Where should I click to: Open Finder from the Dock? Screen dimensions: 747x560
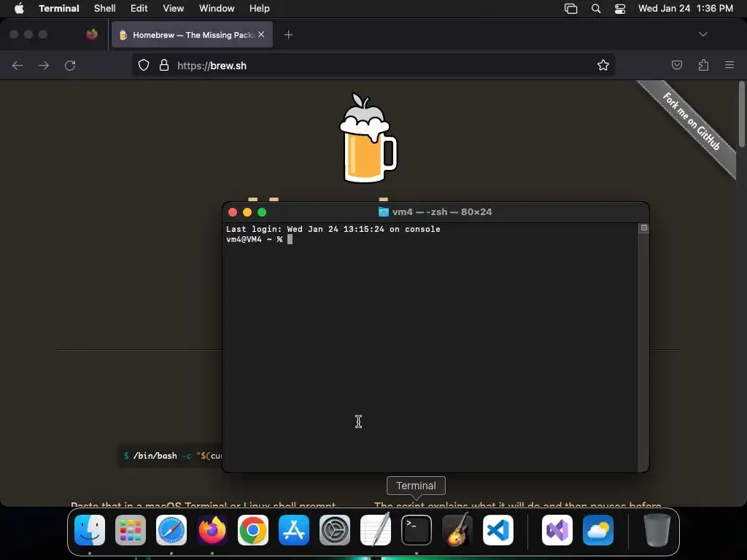click(x=90, y=529)
